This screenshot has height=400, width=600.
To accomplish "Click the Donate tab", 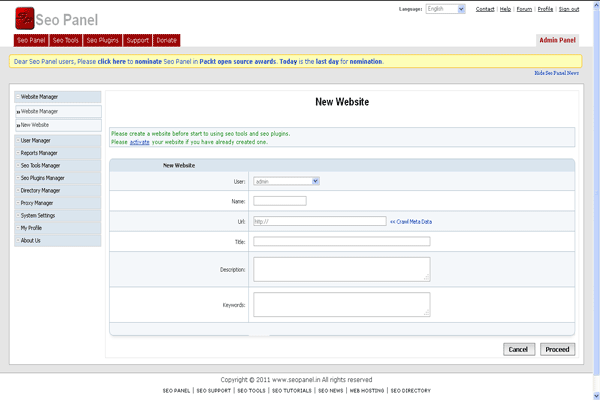I will [x=167, y=41].
